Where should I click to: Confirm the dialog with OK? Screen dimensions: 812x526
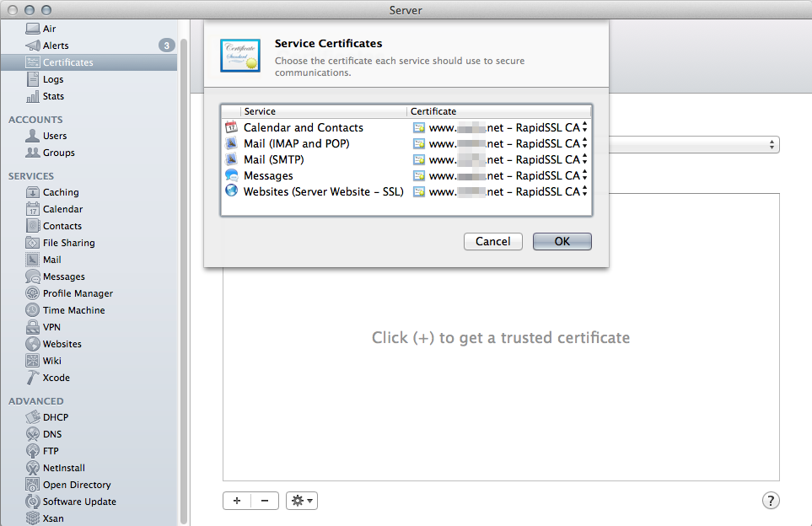[562, 242]
